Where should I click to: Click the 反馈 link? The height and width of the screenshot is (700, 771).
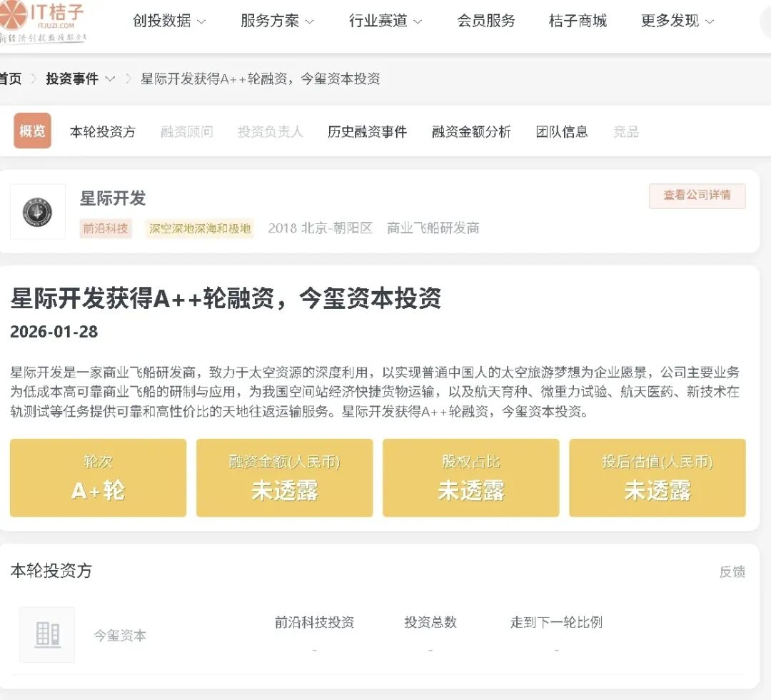pyautogui.click(x=732, y=572)
